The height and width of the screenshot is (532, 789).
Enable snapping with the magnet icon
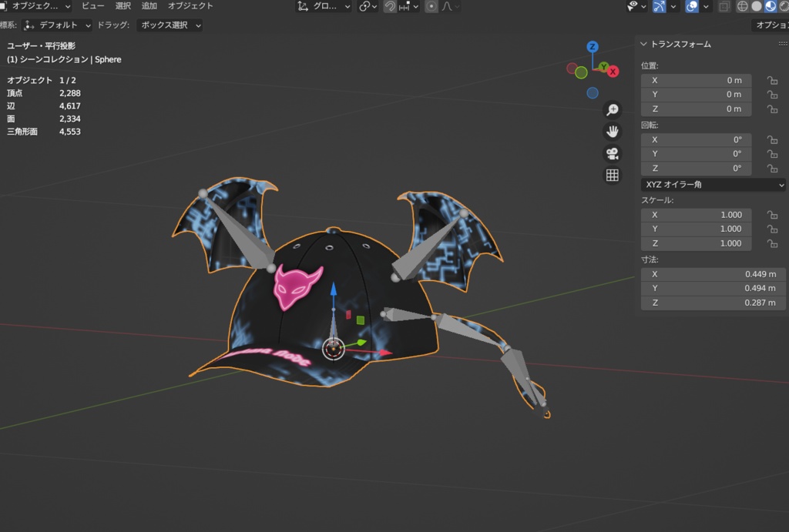click(x=391, y=7)
